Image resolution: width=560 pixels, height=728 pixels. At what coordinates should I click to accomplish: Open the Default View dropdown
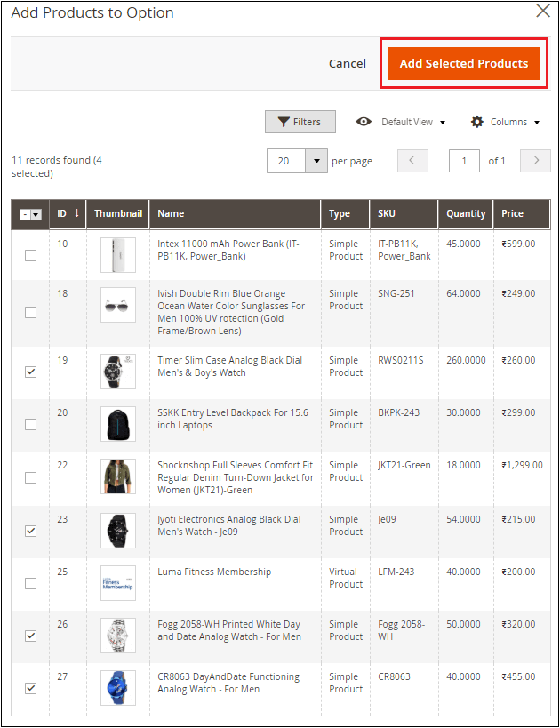pos(413,122)
